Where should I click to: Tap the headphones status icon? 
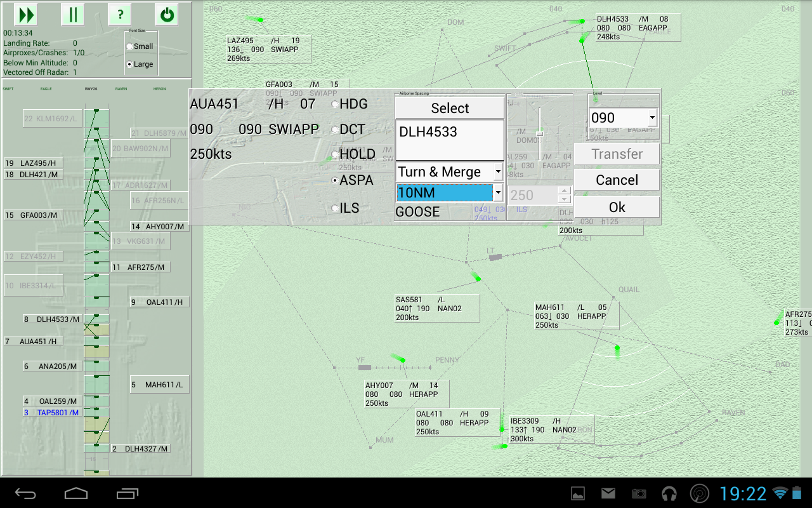click(669, 493)
